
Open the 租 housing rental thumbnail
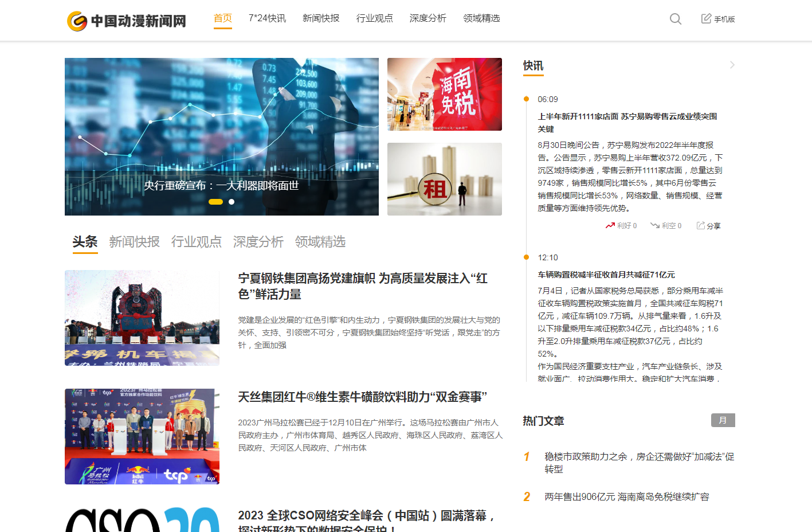click(x=445, y=179)
